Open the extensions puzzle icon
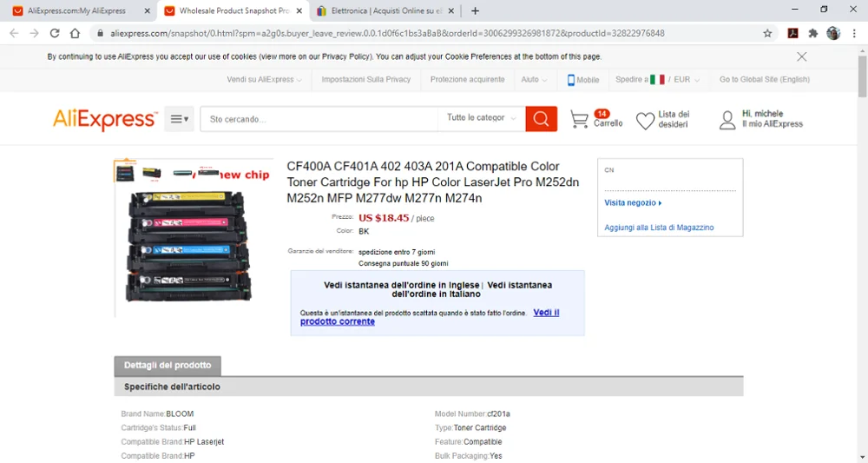The width and height of the screenshot is (868, 463). (x=812, y=33)
